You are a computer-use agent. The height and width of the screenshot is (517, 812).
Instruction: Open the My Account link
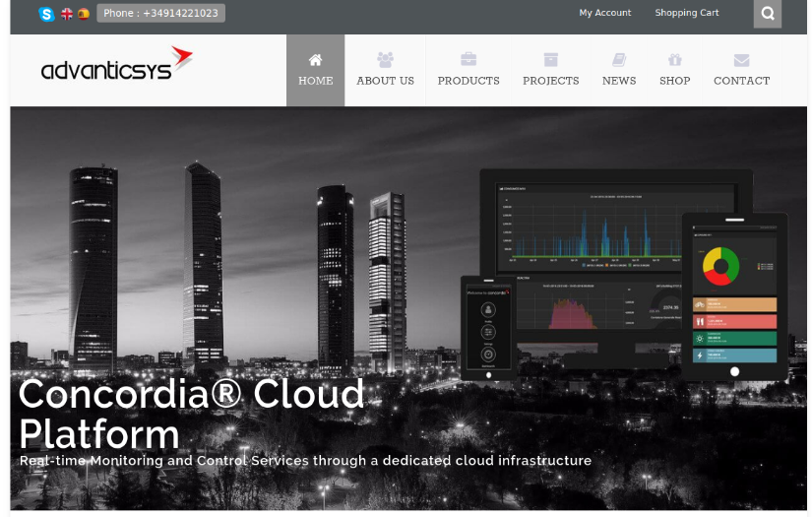coord(605,13)
